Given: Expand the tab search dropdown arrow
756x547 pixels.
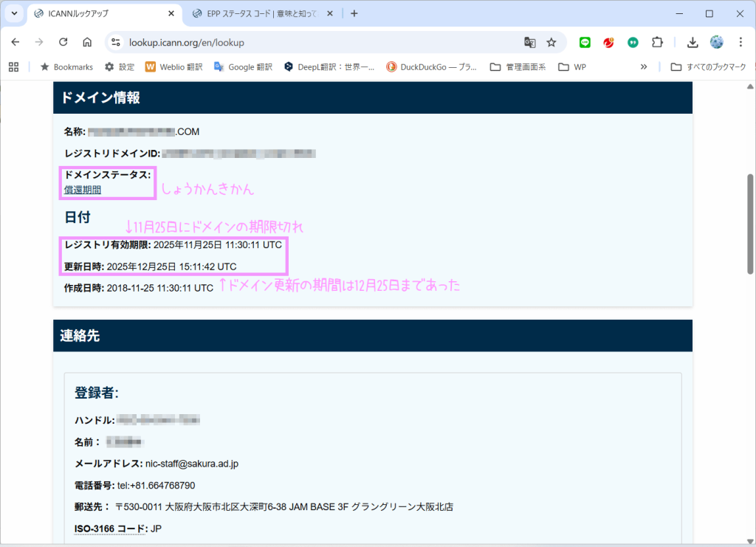Looking at the screenshot, I should coord(13,13).
